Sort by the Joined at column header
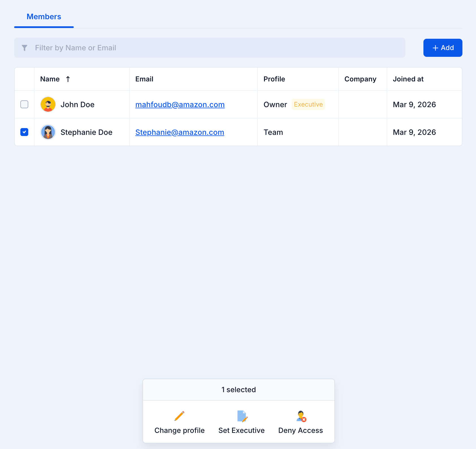The width and height of the screenshot is (476, 449). (408, 79)
